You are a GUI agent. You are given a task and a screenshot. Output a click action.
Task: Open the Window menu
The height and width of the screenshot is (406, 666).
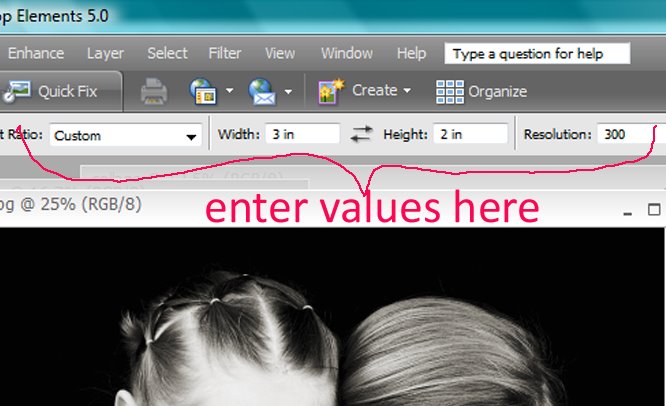click(x=347, y=54)
